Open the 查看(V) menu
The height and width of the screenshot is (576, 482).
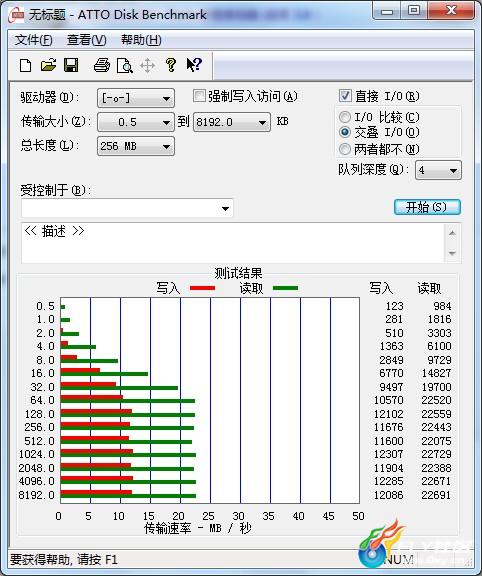[x=86, y=40]
